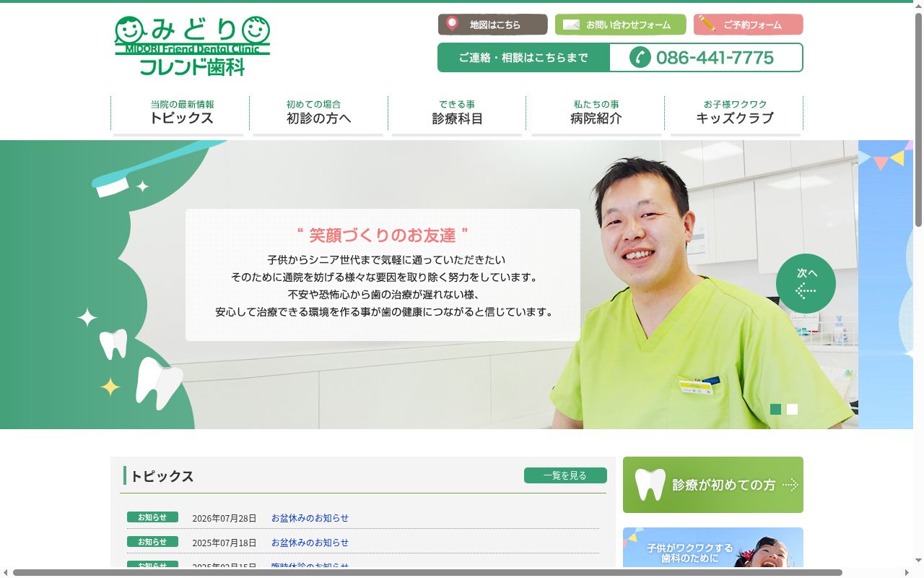Click the scroll down arrow
The image size is (924, 578).
tap(918, 561)
